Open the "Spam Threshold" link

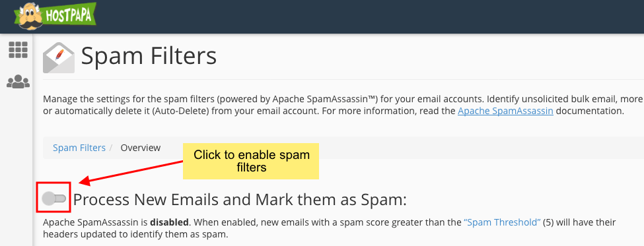coord(502,223)
